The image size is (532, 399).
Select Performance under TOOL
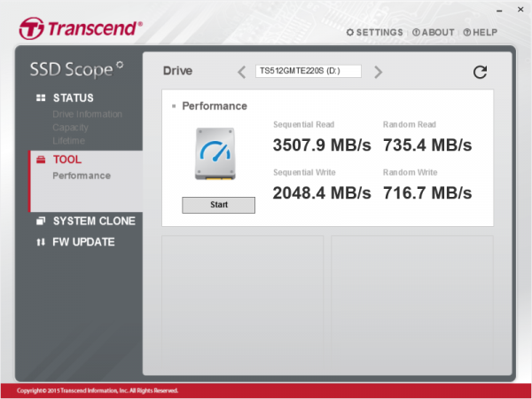(82, 176)
